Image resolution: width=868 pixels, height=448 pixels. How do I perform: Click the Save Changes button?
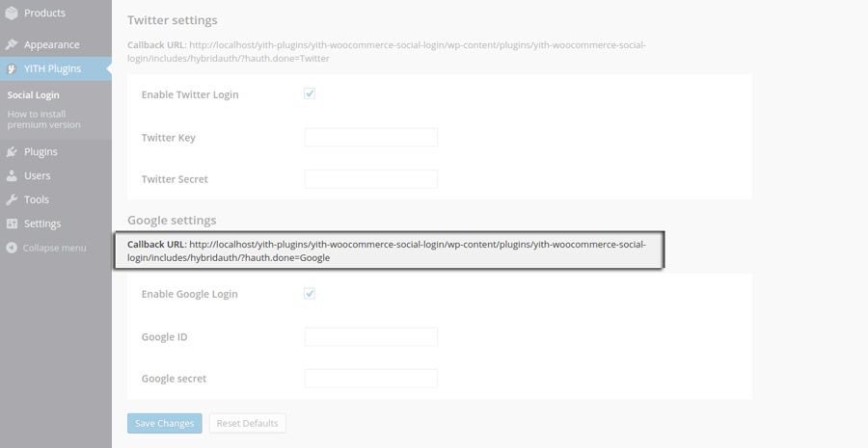(x=164, y=423)
